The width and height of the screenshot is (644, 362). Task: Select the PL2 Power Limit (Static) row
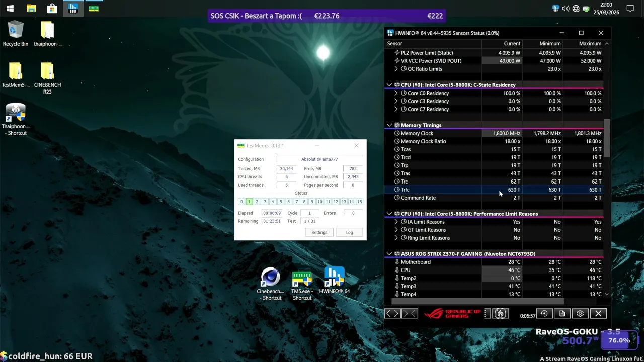pyautogui.click(x=494, y=53)
